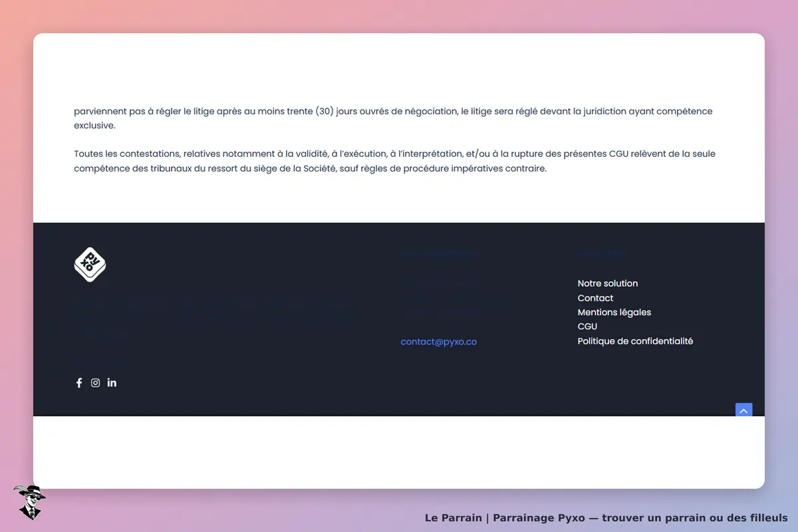Image resolution: width=798 pixels, height=532 pixels.
Task: Go to the Contact footer link
Action: point(595,298)
